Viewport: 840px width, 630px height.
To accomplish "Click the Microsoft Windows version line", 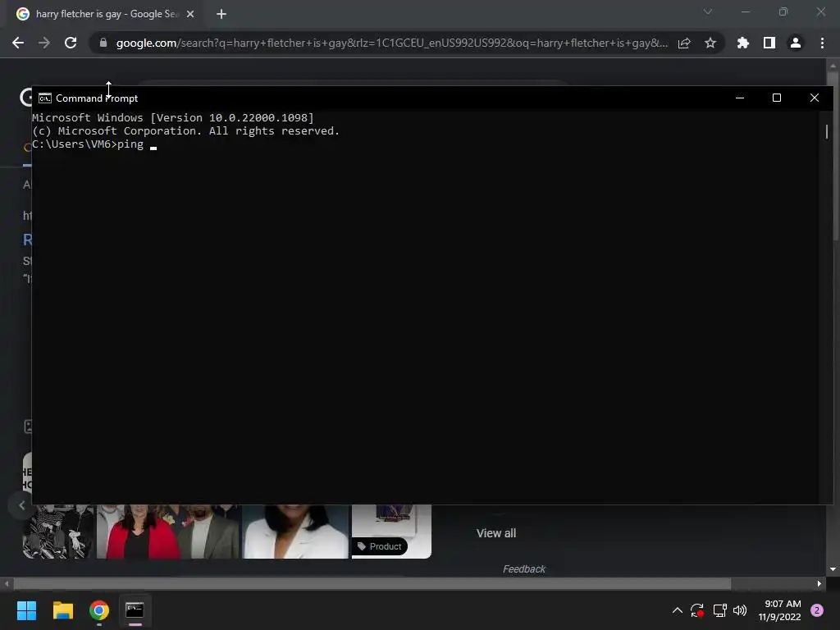I will pos(173,117).
